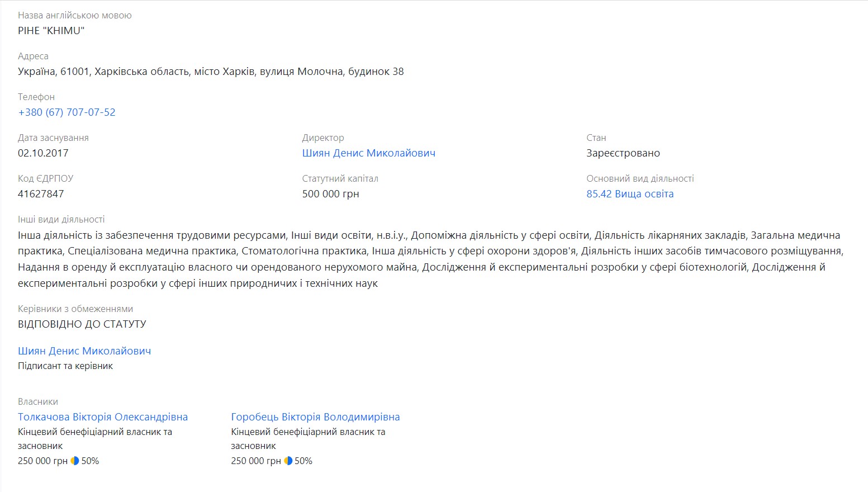Click the founding date 02.10.2017
Screen dimensions: 868x492
(x=43, y=153)
